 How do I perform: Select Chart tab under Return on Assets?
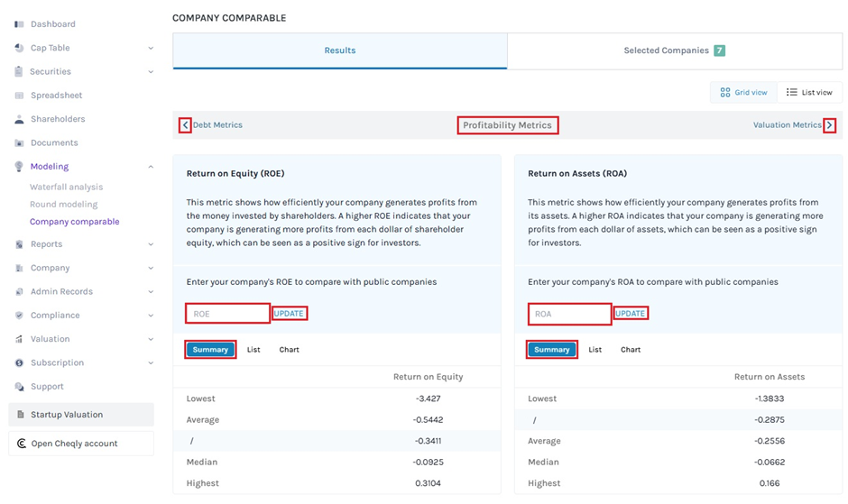[631, 349]
